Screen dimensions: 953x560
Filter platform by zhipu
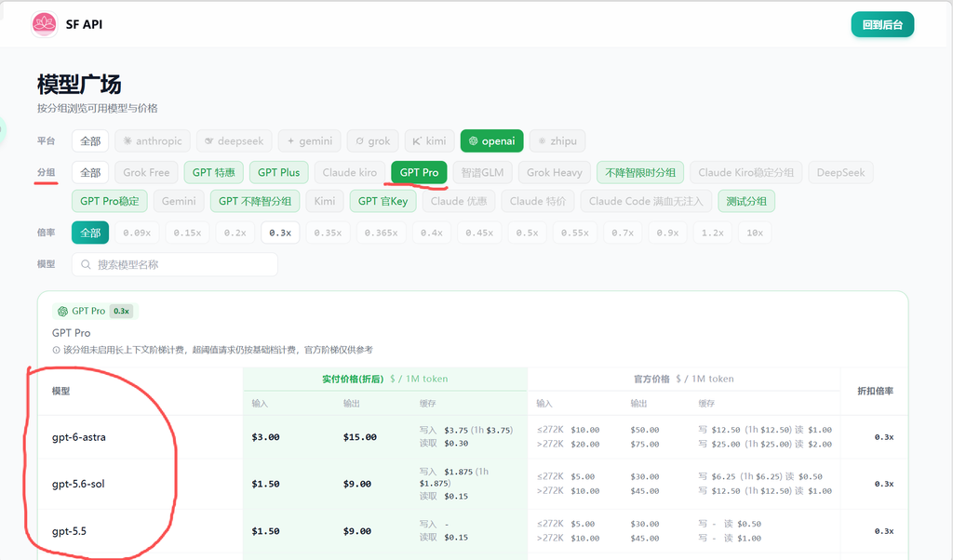click(x=557, y=140)
